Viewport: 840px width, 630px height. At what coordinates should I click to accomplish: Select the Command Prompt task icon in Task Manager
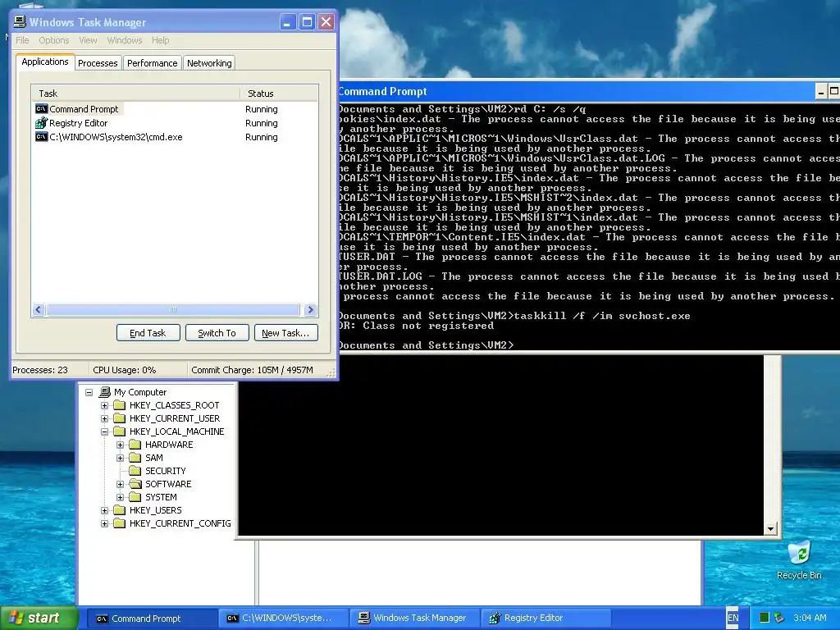pos(41,109)
